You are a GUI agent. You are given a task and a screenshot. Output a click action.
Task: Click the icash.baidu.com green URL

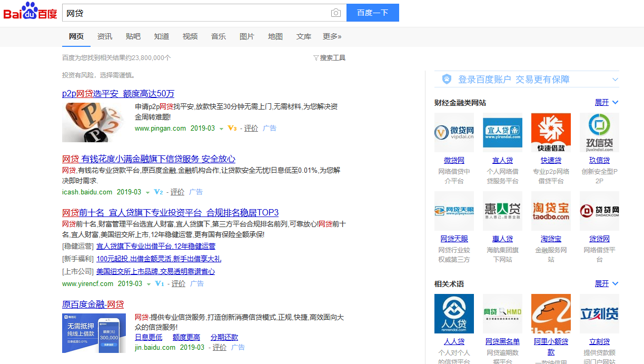[x=87, y=192]
